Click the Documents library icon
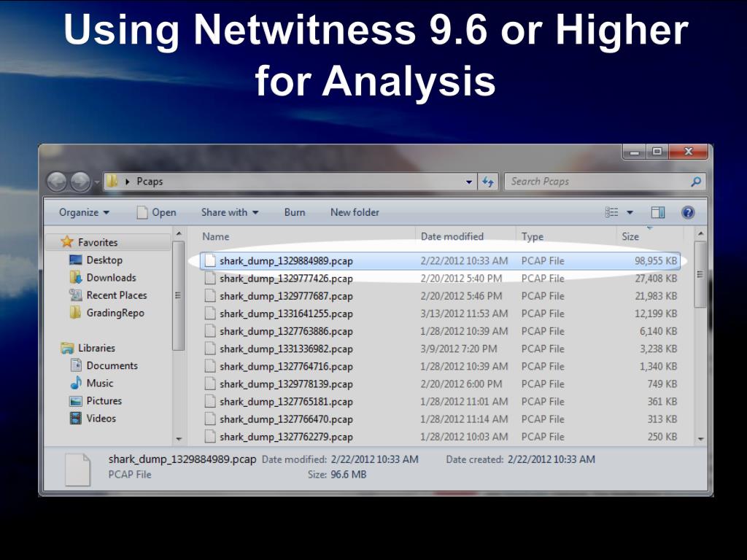 [x=76, y=365]
